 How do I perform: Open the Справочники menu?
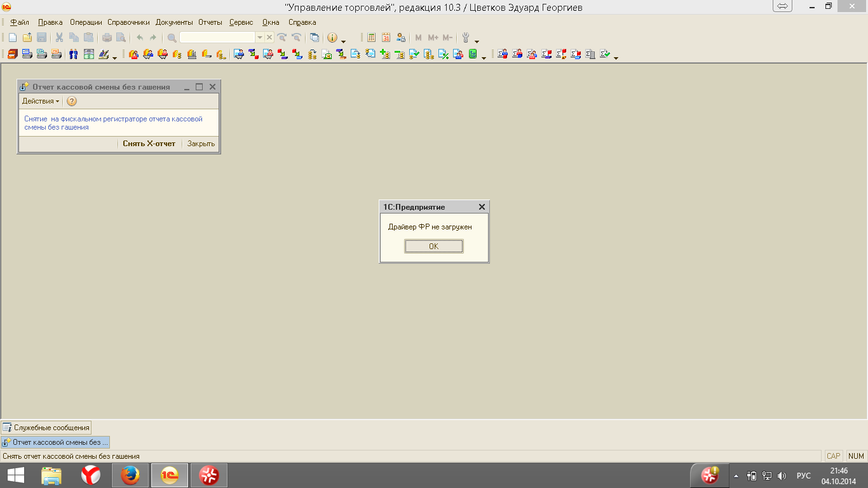point(128,22)
